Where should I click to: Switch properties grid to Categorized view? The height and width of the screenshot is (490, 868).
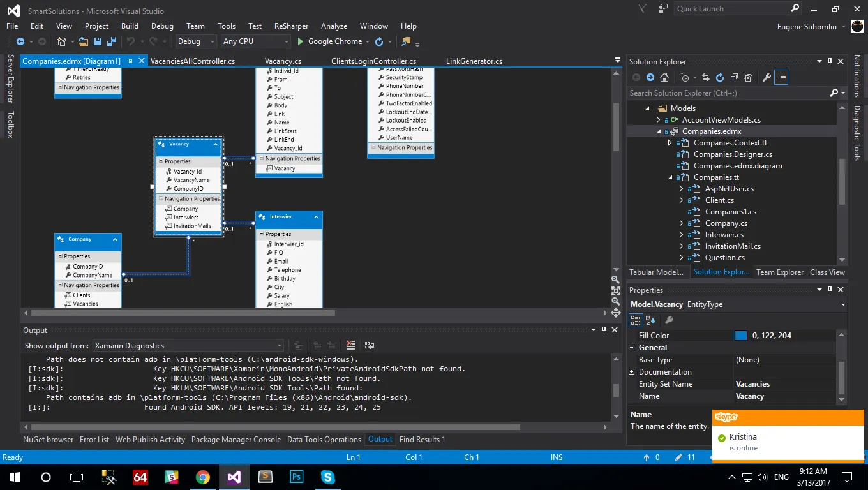click(636, 320)
